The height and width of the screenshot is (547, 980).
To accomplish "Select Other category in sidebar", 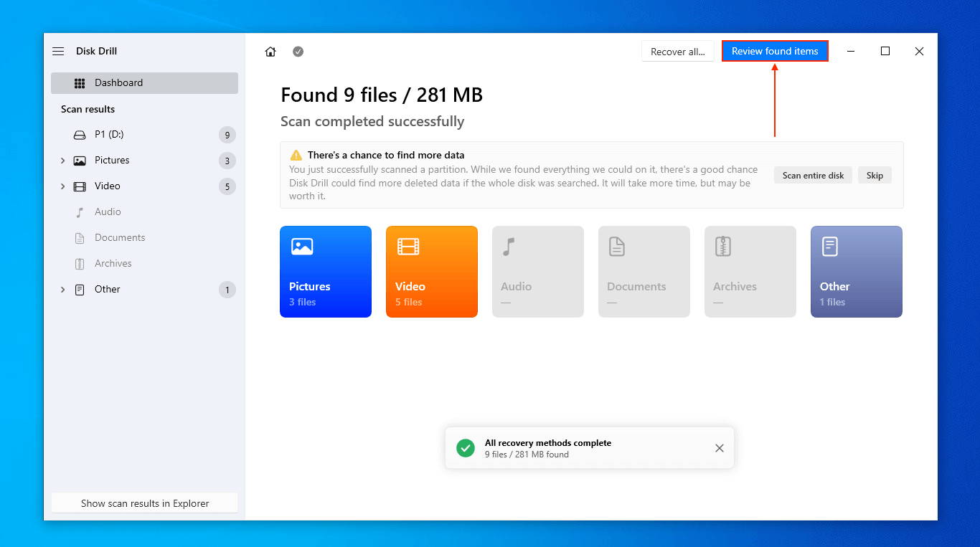I will pyautogui.click(x=144, y=290).
